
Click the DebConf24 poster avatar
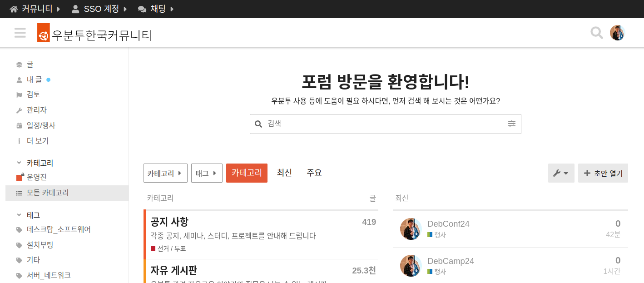411,229
